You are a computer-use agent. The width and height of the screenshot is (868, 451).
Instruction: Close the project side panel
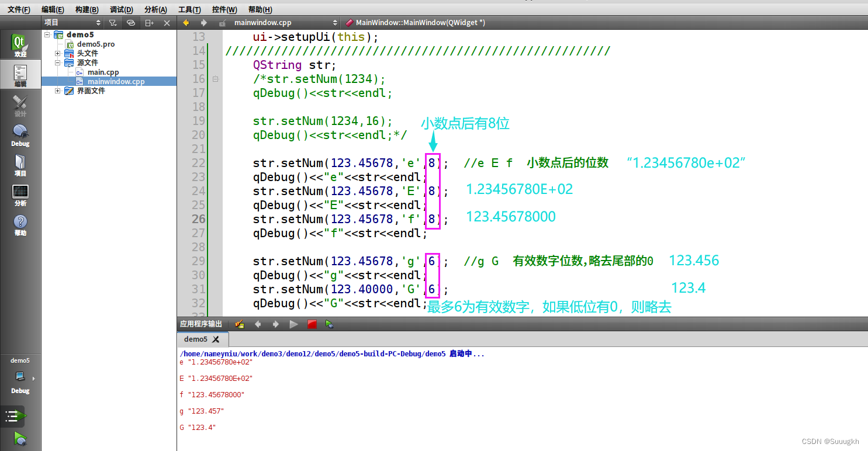[x=167, y=23]
